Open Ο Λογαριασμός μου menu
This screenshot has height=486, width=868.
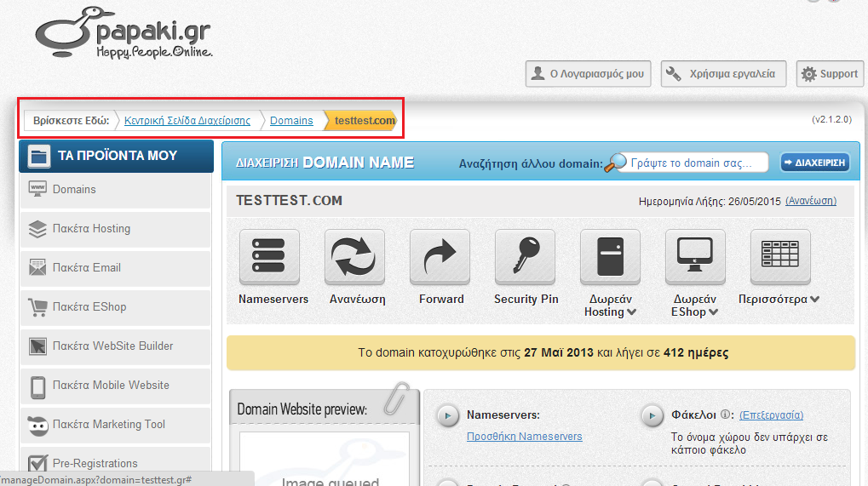click(x=588, y=73)
